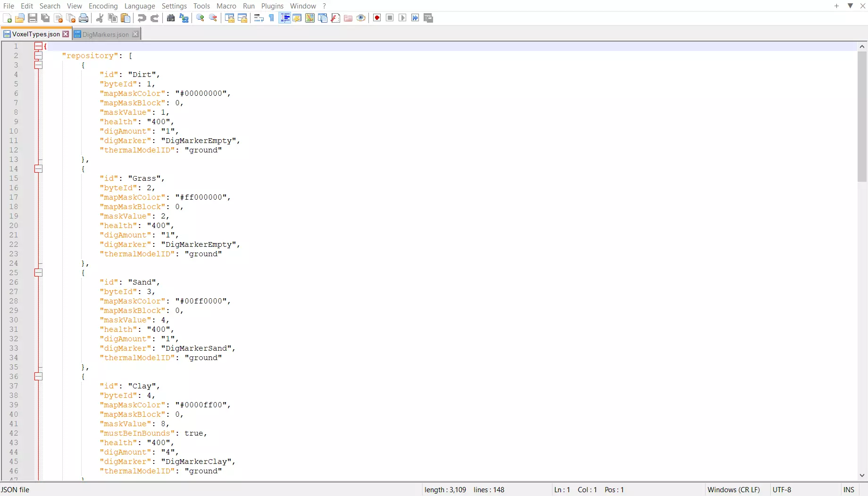Close the VoxelTypes.json tab
Screen dimensions: 868x496
(x=66, y=34)
